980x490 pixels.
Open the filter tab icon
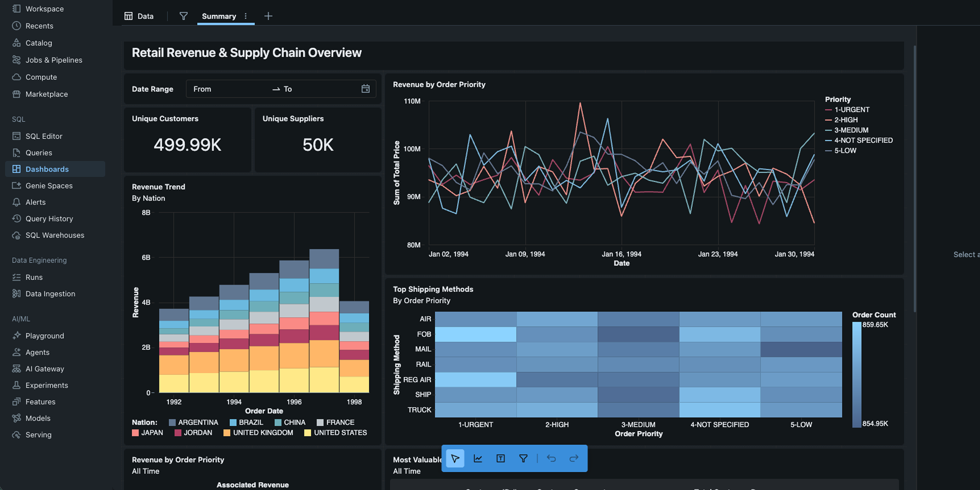point(183,16)
